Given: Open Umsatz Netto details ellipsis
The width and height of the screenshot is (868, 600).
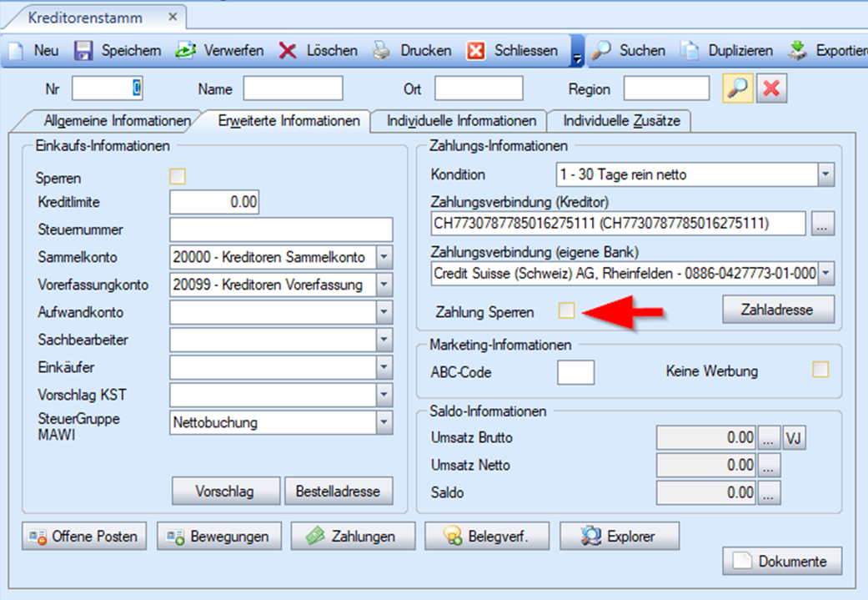Looking at the screenshot, I should tap(768, 466).
